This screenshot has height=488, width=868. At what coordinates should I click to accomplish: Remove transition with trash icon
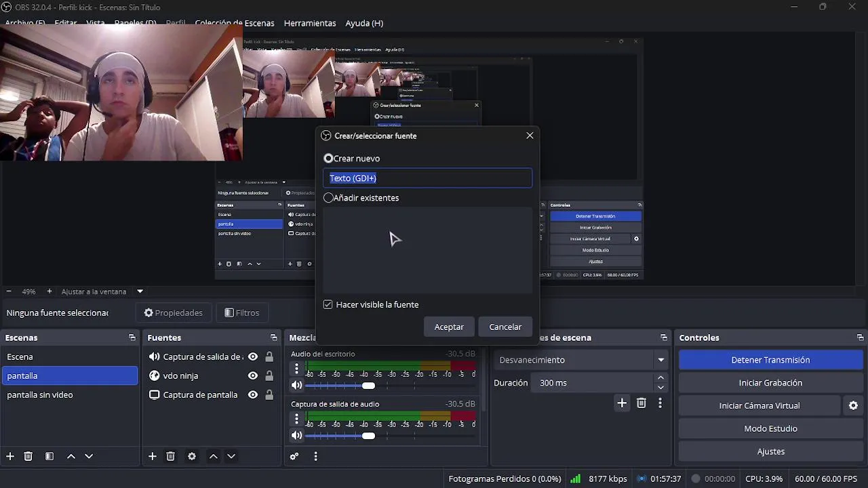(x=642, y=403)
